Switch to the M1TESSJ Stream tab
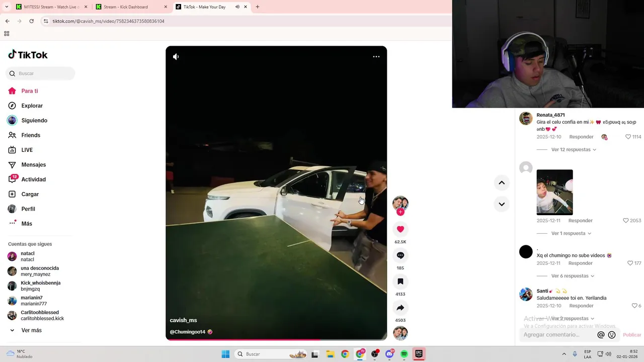Viewport: 644px width, 362px height. coord(52,7)
